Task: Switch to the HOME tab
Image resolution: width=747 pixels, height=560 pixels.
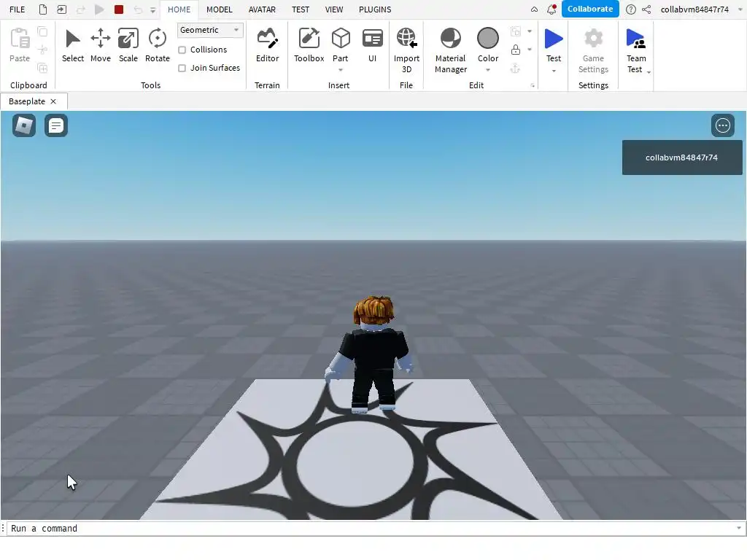Action: [x=179, y=9]
